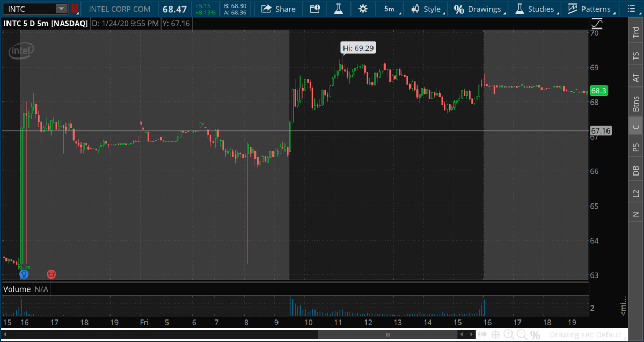Click the 67.16 crosshair price label
The height and width of the screenshot is (342, 644).
(601, 130)
